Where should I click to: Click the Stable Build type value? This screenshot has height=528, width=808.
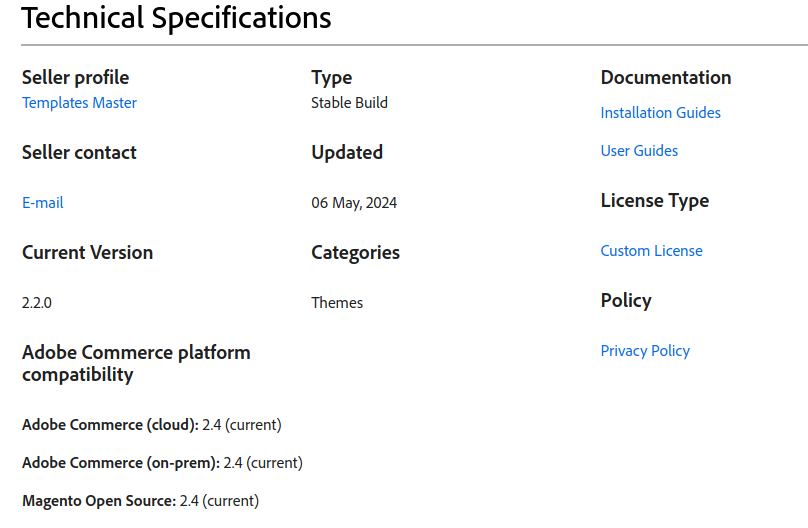coord(349,103)
